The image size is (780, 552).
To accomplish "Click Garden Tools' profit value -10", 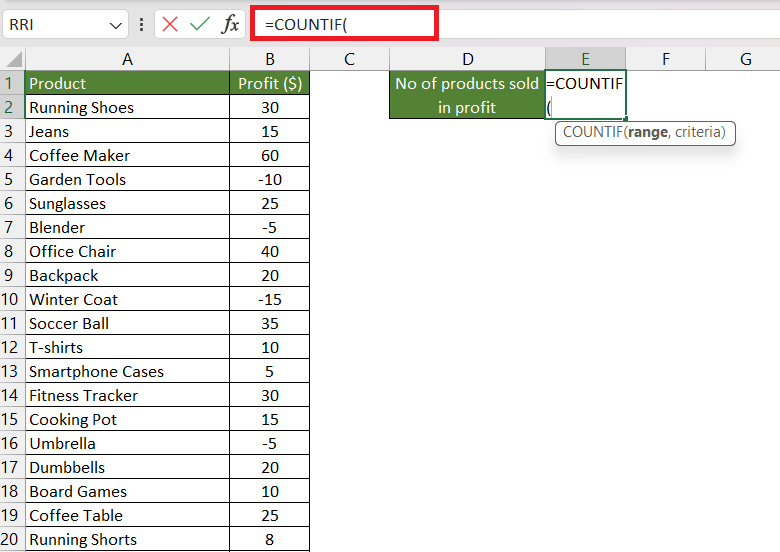I will pyautogui.click(x=270, y=179).
